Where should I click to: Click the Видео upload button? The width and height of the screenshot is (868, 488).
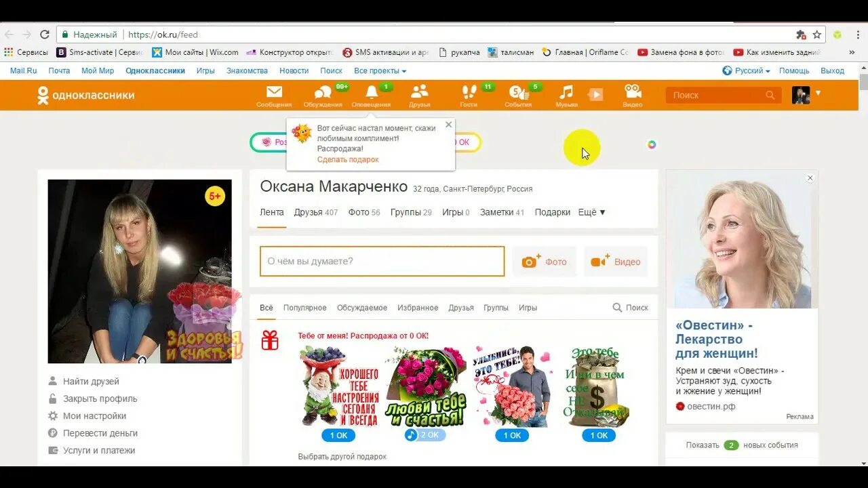616,262
